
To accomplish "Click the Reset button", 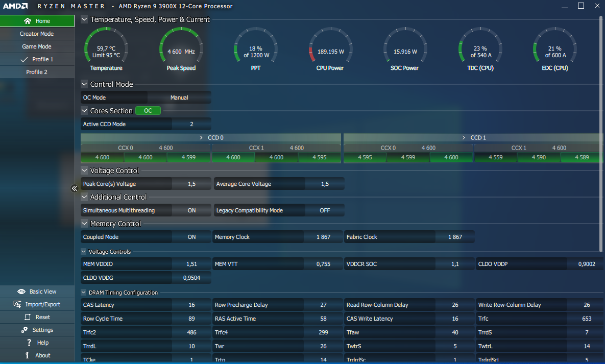I will tap(37, 317).
